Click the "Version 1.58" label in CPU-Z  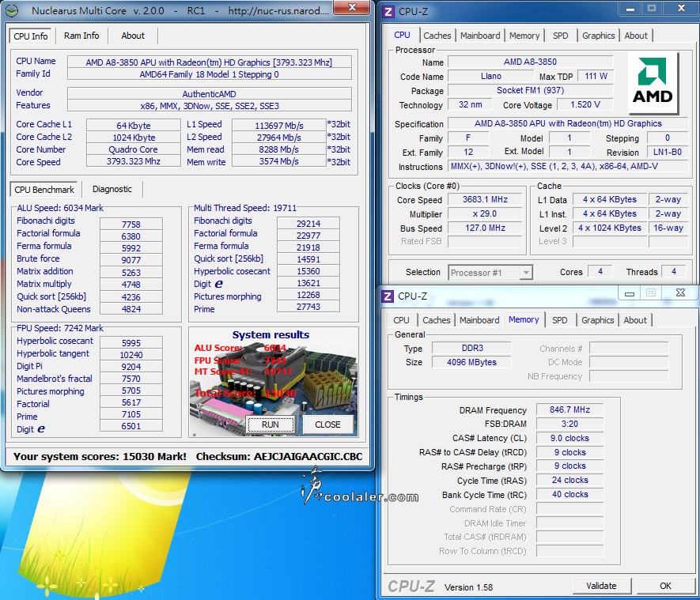469,587
